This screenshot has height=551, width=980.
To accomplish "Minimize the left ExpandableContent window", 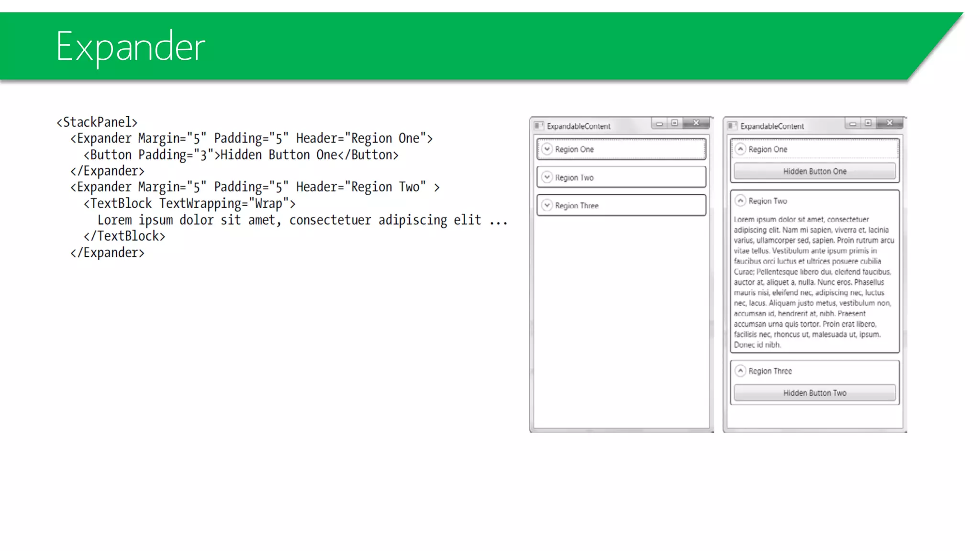I will pos(659,124).
